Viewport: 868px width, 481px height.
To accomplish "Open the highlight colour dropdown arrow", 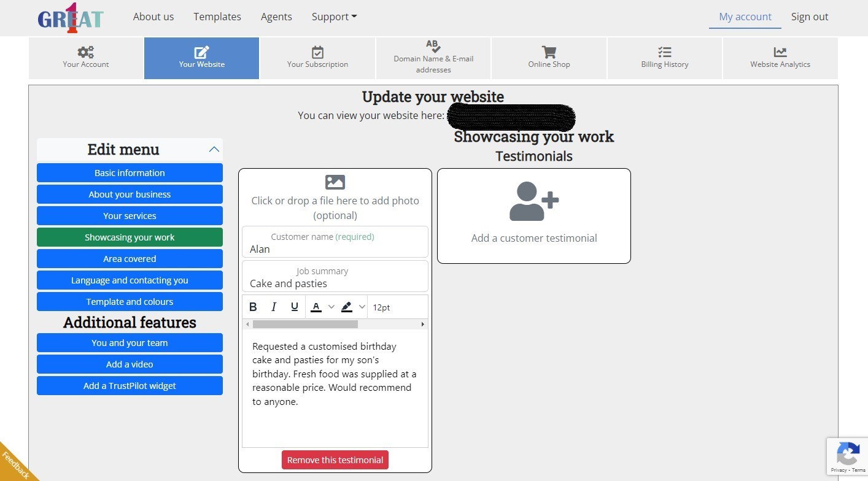I will [362, 307].
